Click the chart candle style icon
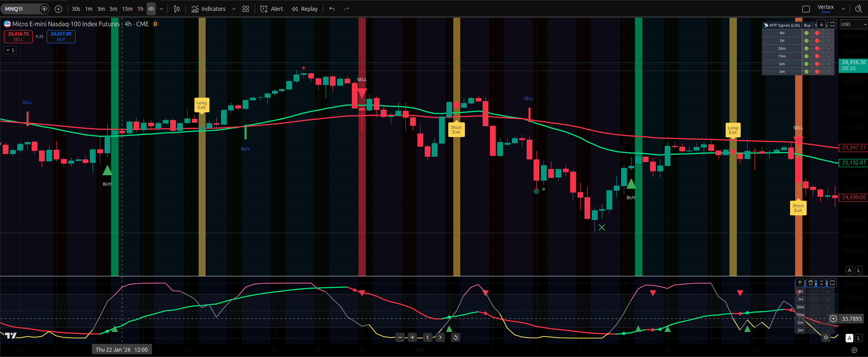The height and width of the screenshot is (357, 868). tap(177, 9)
